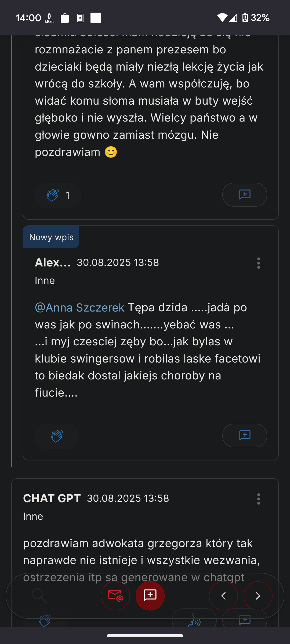This screenshot has height=644, width=290.
Task: Tap the search magnifier in floating bar
Action: point(39,596)
